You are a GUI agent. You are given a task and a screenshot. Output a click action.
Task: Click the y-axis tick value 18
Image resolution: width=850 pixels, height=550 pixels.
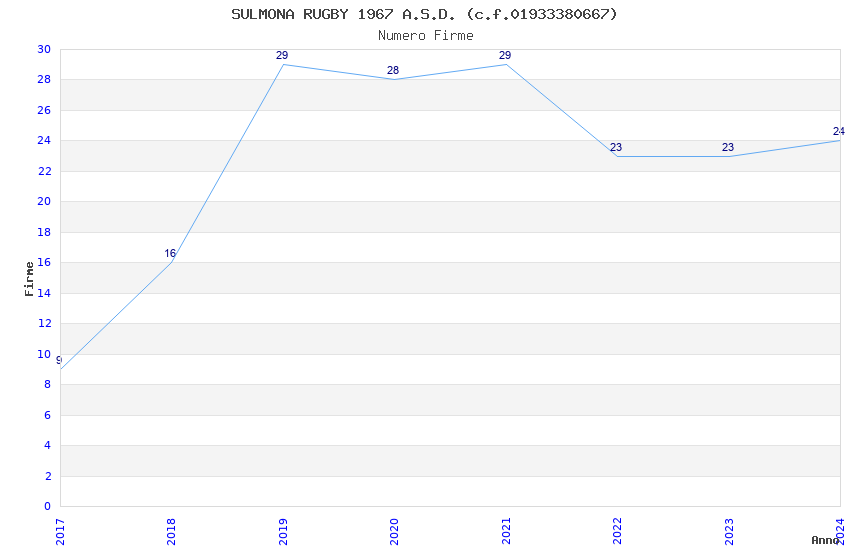point(44,232)
